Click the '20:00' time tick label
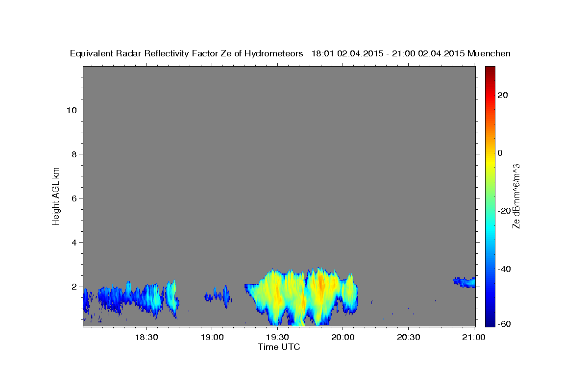Screen dimensions: 588x392 (x=343, y=338)
